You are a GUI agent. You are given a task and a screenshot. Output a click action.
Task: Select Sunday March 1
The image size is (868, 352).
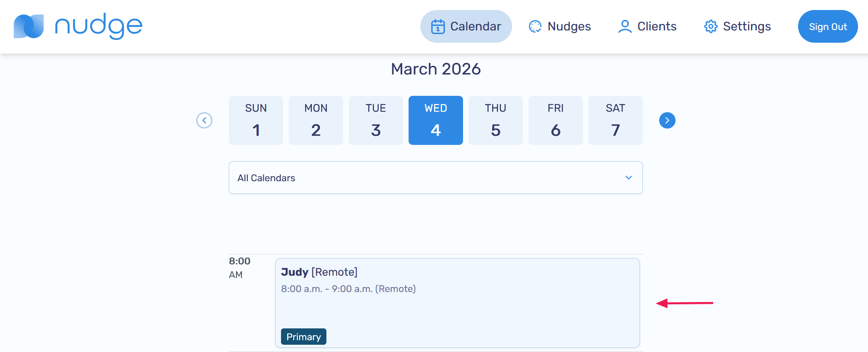256,120
